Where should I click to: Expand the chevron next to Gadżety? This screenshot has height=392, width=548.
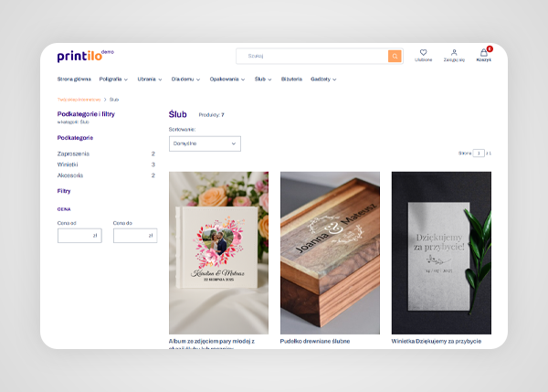334,79
